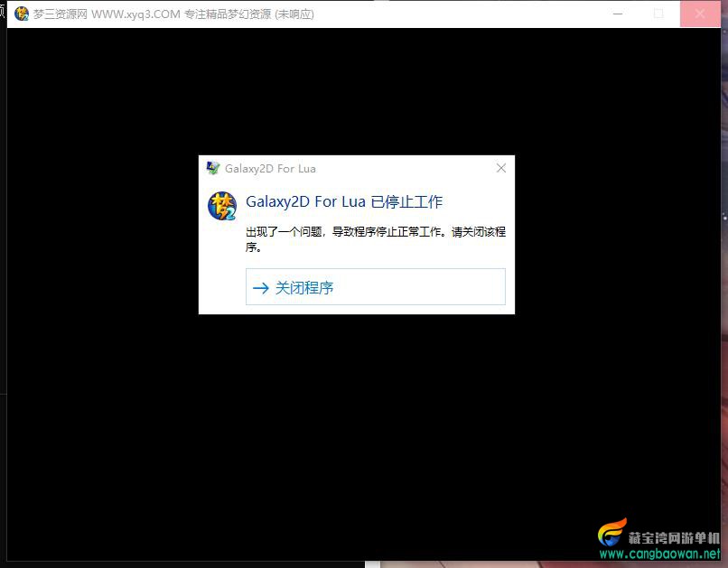The image size is (728, 568).
Task: Click the small Galaxy2D dialog title icon
Action: click(212, 168)
